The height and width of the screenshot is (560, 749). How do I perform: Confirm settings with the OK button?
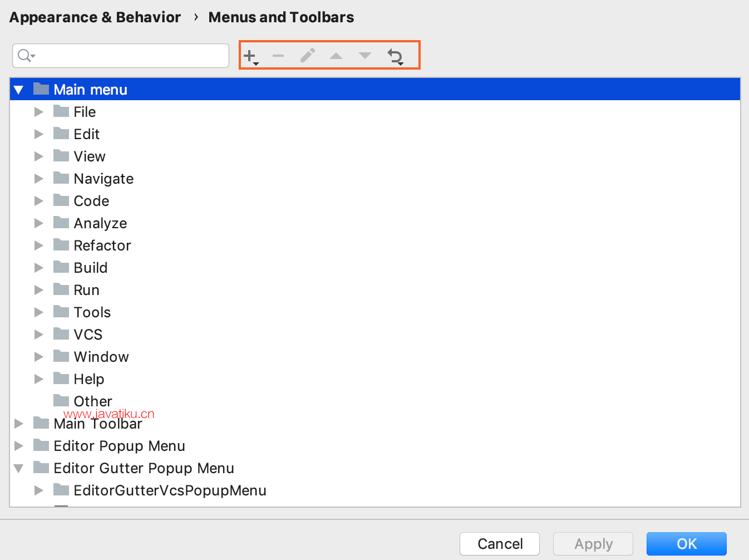[x=686, y=544]
